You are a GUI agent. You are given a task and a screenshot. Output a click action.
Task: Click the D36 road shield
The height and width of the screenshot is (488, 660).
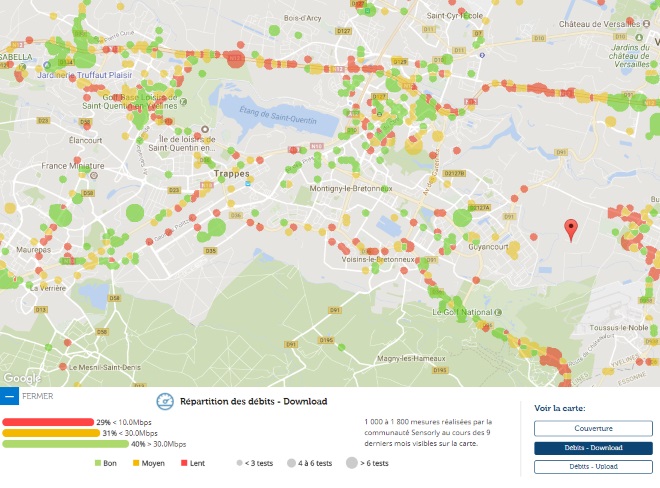[236, 215]
